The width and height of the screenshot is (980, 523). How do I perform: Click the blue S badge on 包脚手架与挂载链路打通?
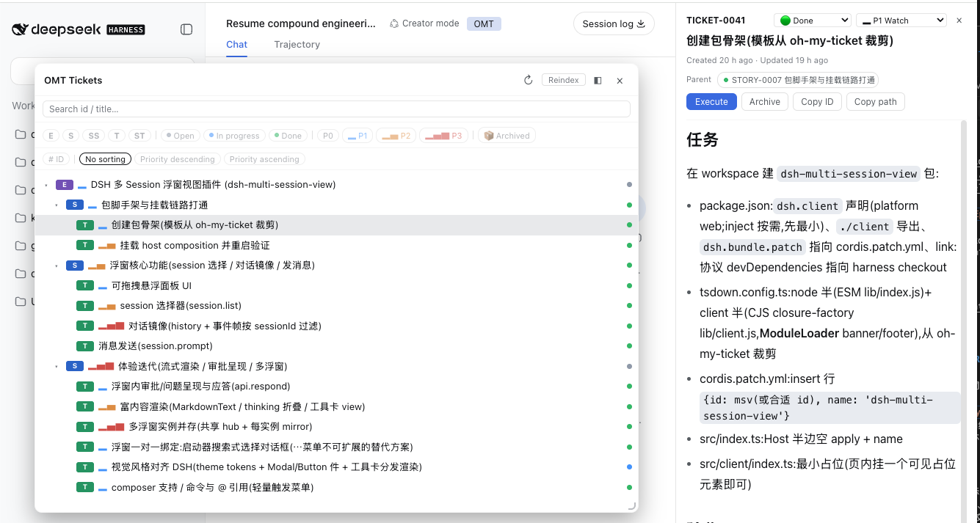[x=74, y=205]
